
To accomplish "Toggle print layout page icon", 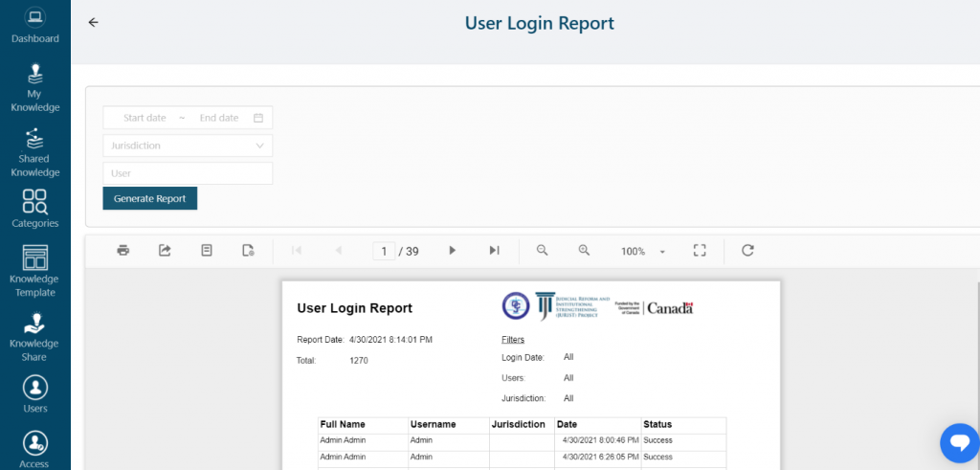I will [x=207, y=251].
